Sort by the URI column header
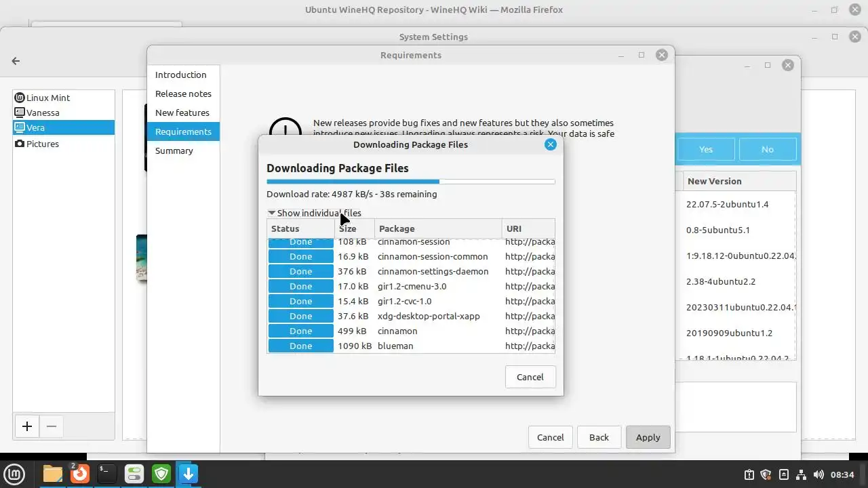Viewport: 868px width, 488px height. click(528, 228)
